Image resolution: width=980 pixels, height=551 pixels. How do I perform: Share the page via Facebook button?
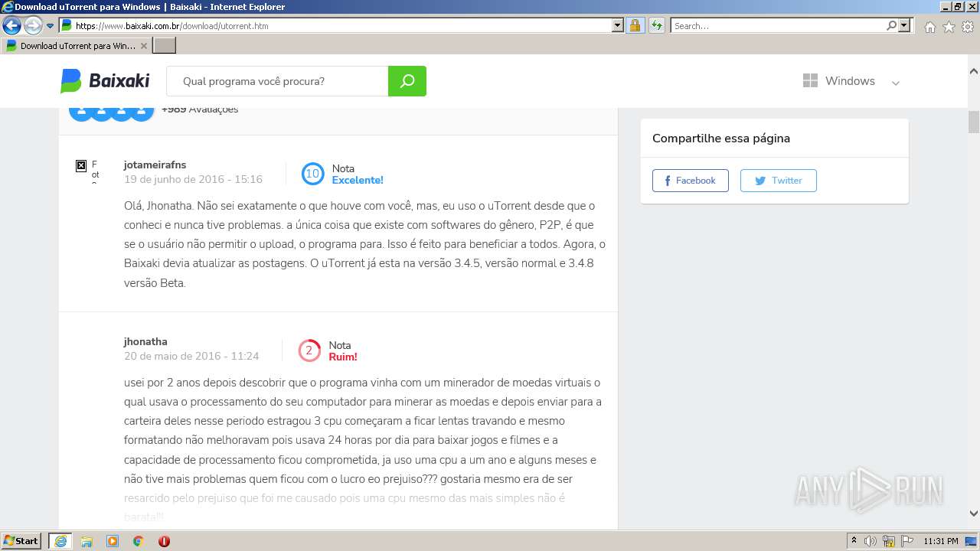coord(691,181)
